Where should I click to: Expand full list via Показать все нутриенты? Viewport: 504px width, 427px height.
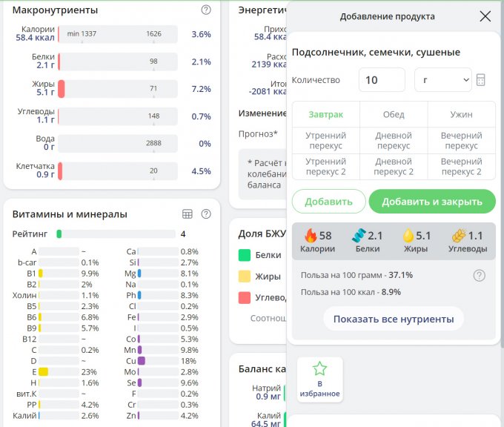coord(393,319)
